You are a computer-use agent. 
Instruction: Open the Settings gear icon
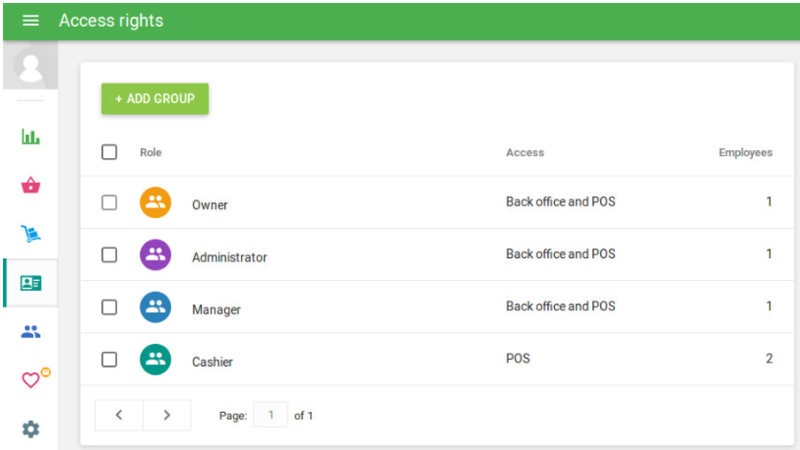pyautogui.click(x=30, y=429)
